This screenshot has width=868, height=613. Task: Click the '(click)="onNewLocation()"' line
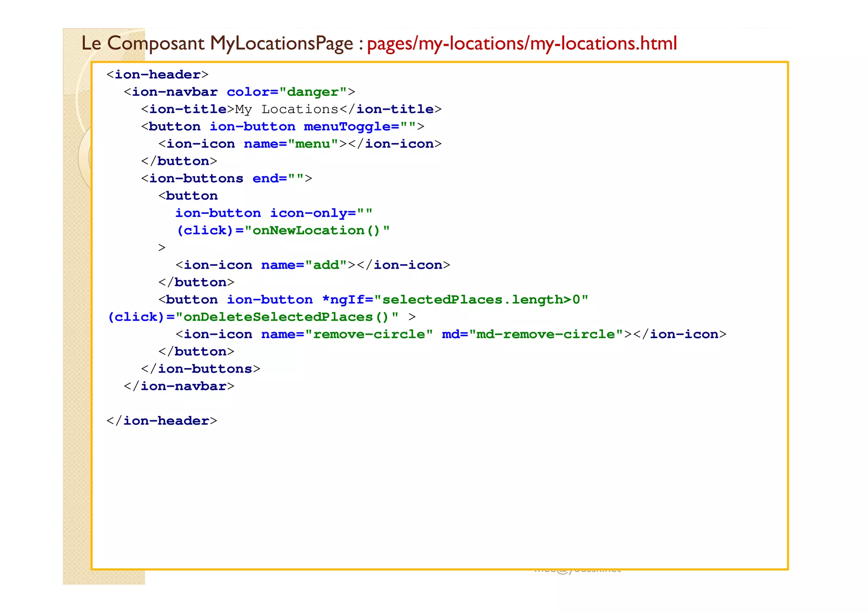283,230
